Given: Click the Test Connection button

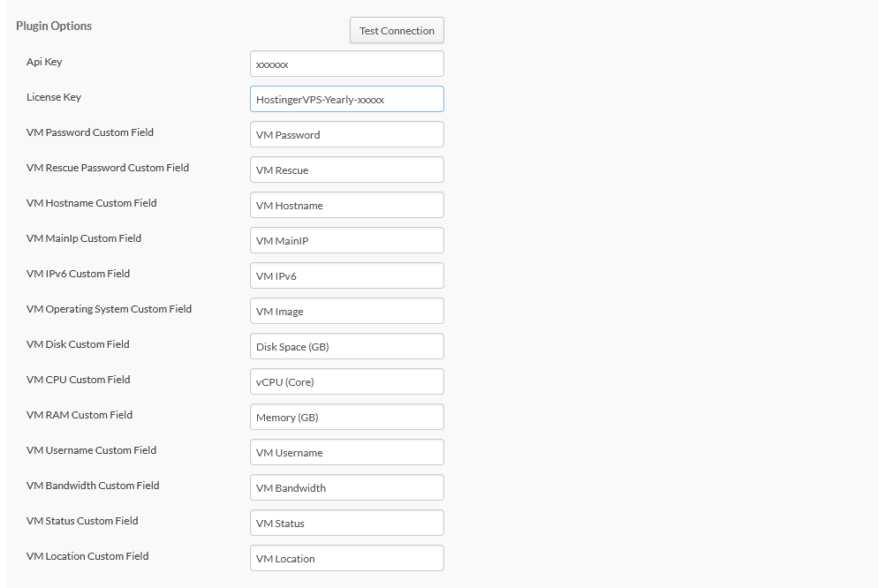Looking at the screenshot, I should pyautogui.click(x=397, y=30).
